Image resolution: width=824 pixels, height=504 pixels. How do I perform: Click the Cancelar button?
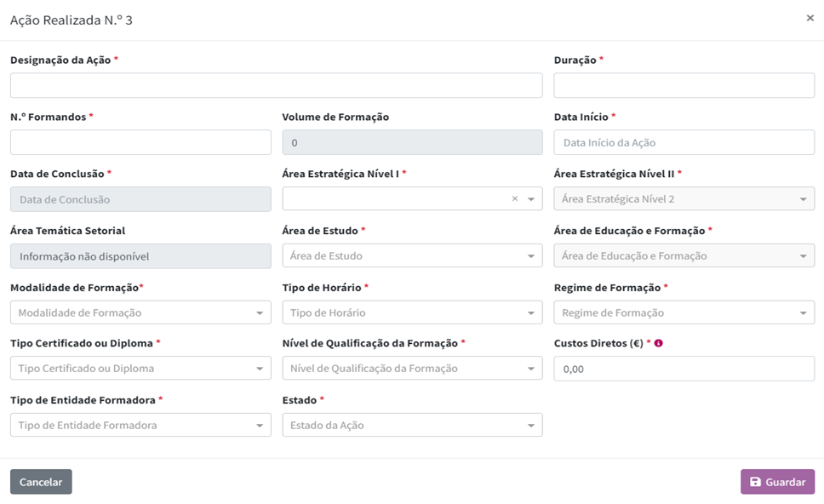coord(41,482)
